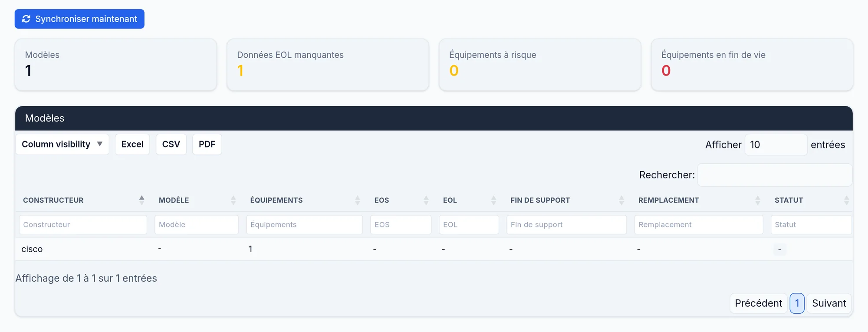Sort by EOL column arrows
Viewport: 868px width, 332px height.
click(x=493, y=200)
